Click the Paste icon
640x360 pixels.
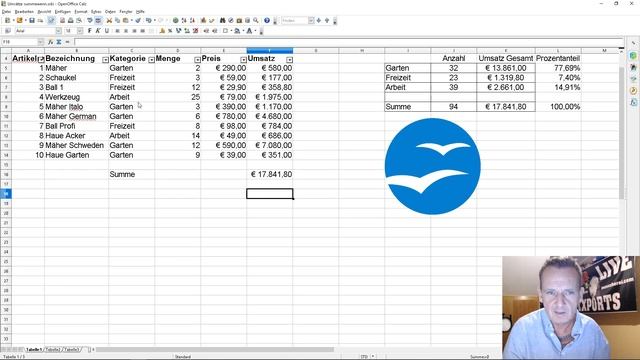pyautogui.click(x=126, y=20)
